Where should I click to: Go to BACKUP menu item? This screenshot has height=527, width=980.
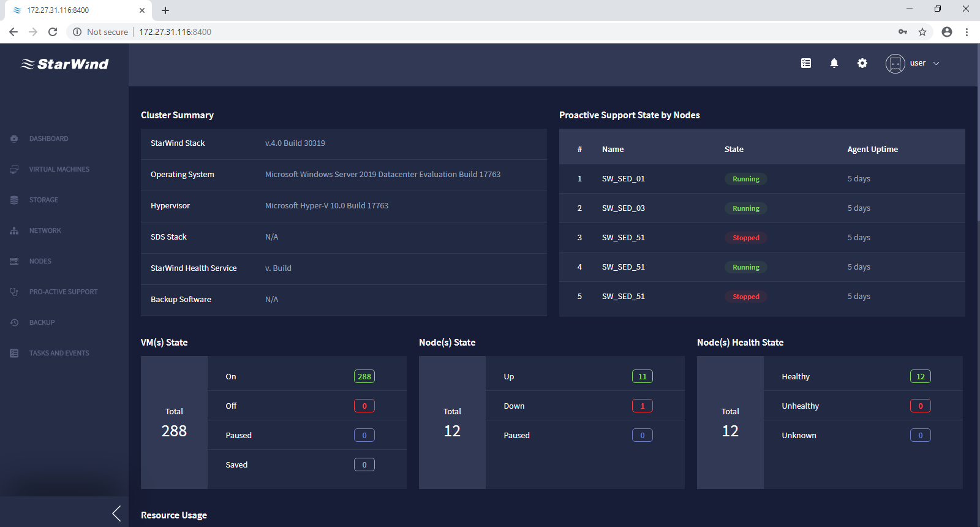[42, 322]
